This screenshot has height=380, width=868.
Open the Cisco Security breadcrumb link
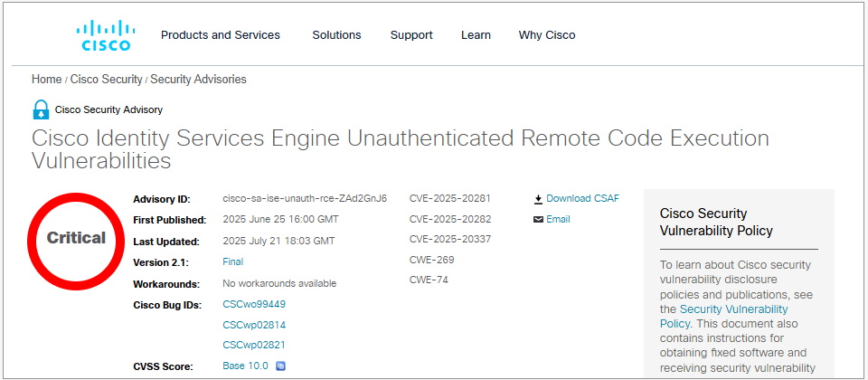click(107, 80)
